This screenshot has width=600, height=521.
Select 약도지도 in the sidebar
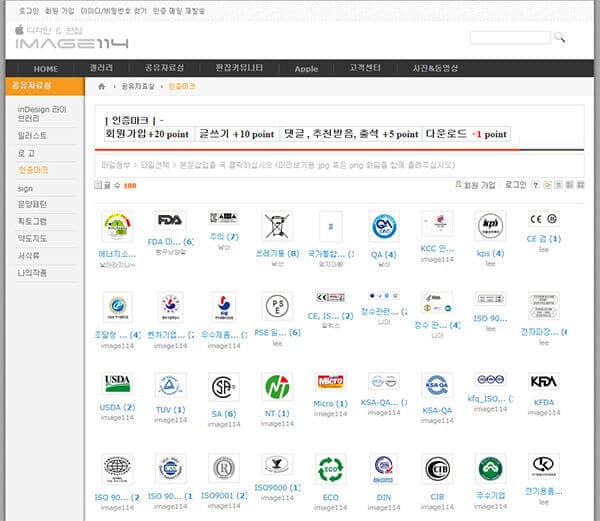[32, 239]
